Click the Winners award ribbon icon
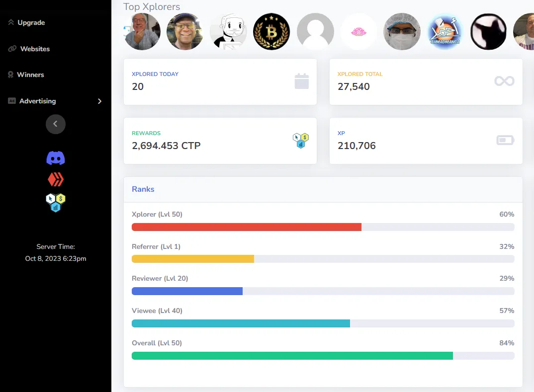 tap(10, 75)
